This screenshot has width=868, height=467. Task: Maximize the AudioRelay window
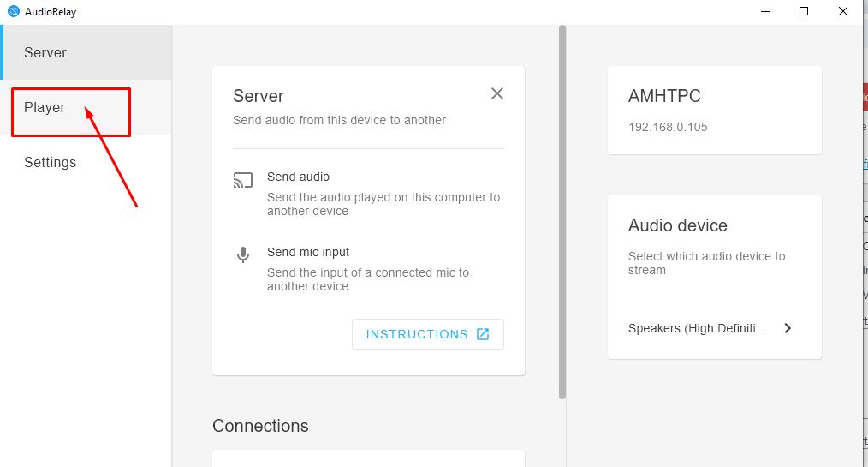click(804, 11)
